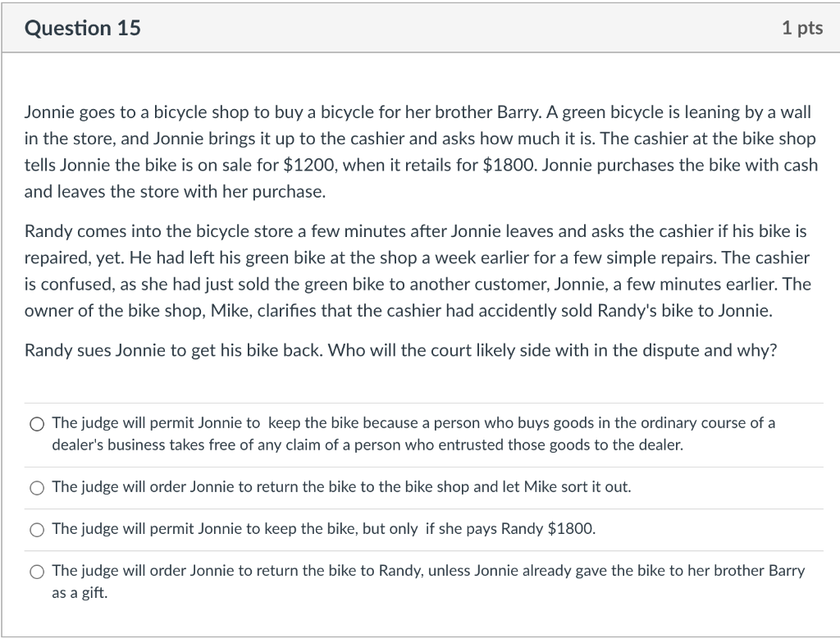Click the divider above the answer choices
Viewport: 840px width, 643px height.
[x=420, y=401]
